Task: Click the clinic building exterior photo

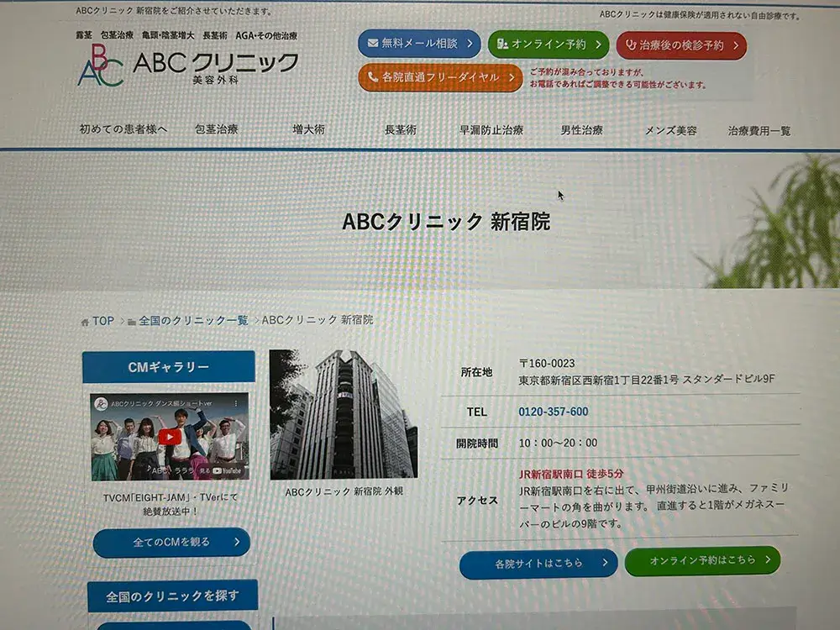Action: (344, 415)
